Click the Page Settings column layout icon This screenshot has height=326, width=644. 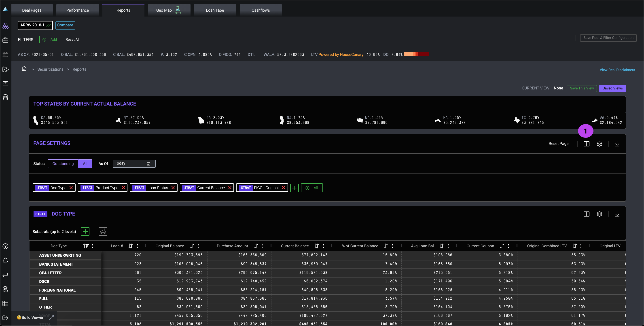pos(586,144)
